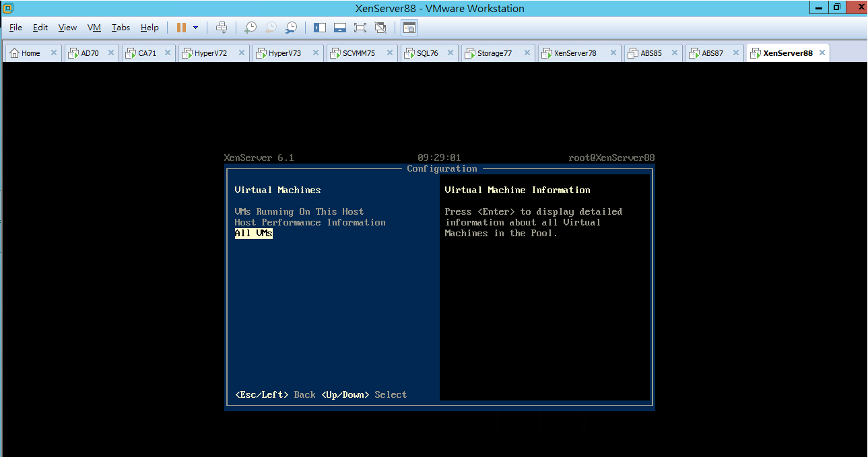Send Ctrl+Alt+Del to the virtual machine
Image resolution: width=868 pixels, height=457 pixels.
coord(222,28)
